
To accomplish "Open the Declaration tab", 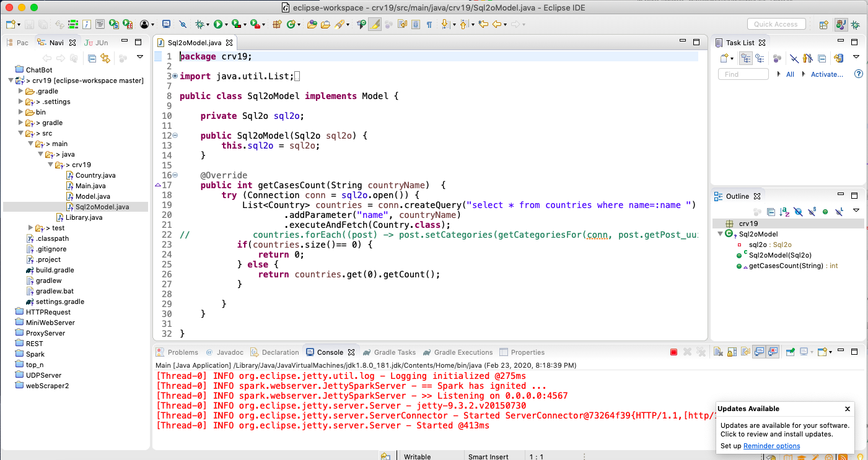I will [275, 352].
